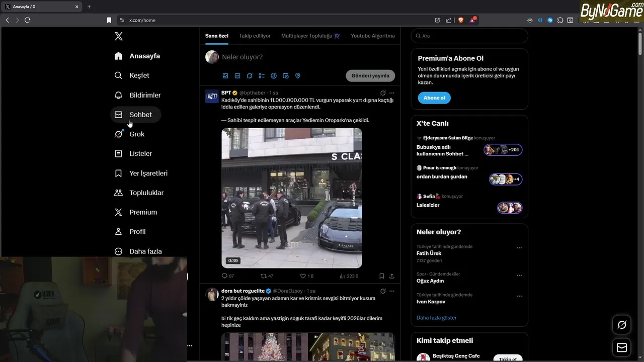The height and width of the screenshot is (362, 644).
Task: Open emoji picker in composer
Action: pos(274,76)
